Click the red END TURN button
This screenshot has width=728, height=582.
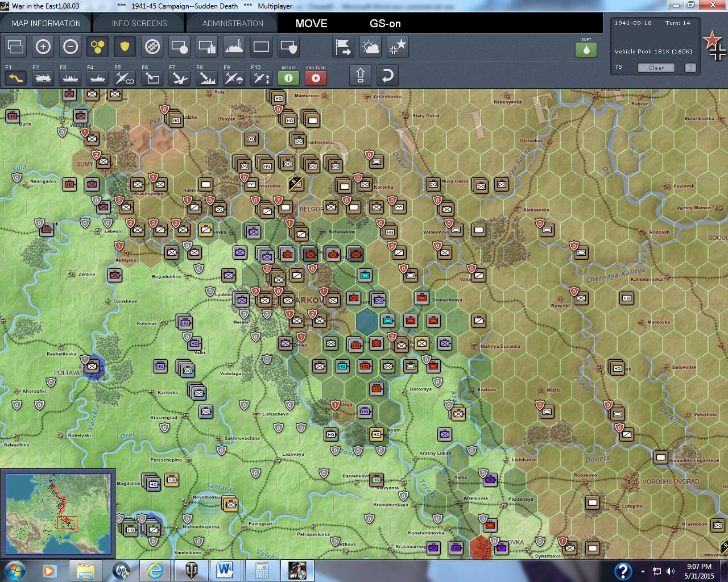click(316, 78)
